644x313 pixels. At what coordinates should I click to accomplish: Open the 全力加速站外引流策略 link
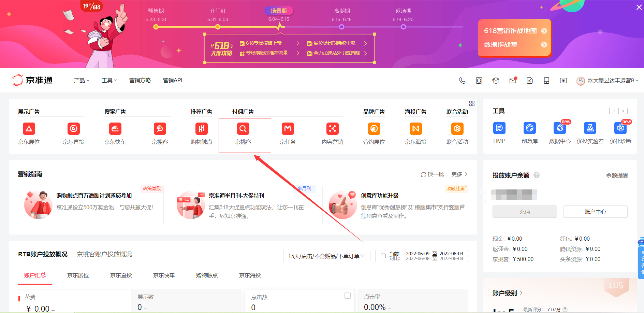(x=337, y=53)
